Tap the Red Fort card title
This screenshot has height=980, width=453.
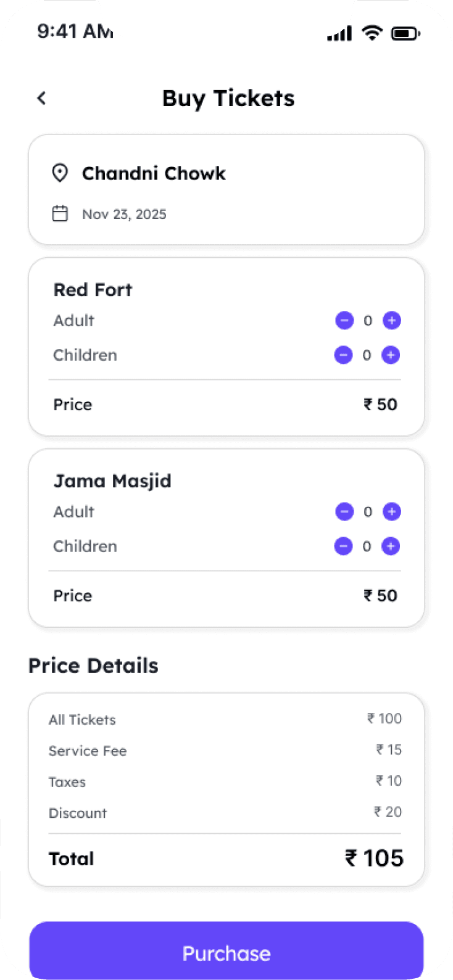93,290
